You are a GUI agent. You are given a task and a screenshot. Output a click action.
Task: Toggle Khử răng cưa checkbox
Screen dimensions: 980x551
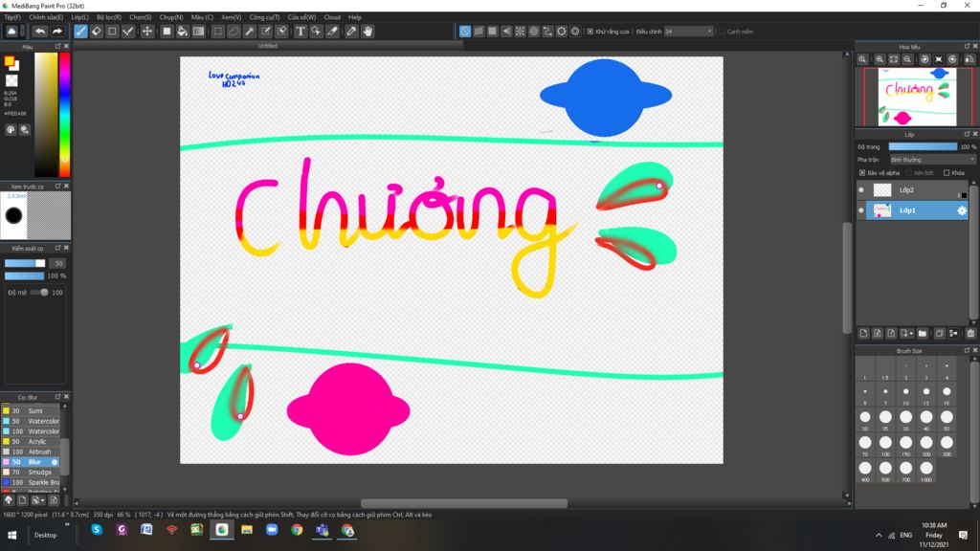coord(590,32)
